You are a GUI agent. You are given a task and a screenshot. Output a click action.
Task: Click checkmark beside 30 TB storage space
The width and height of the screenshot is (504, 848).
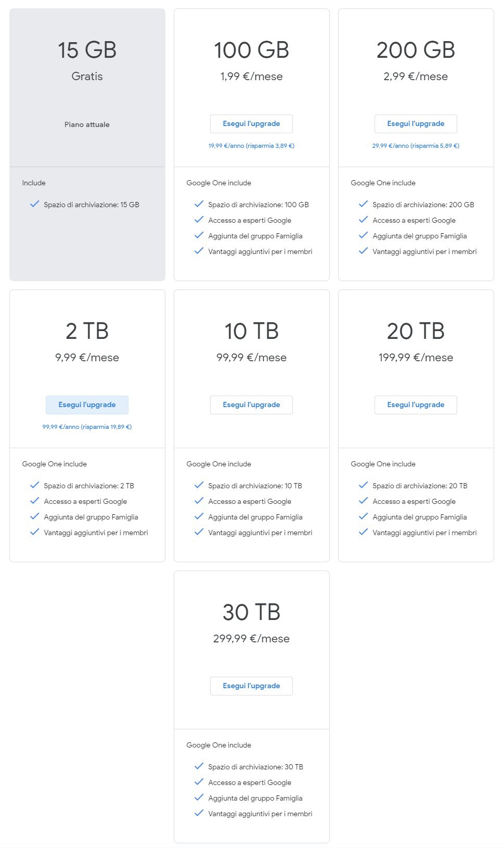(199, 766)
